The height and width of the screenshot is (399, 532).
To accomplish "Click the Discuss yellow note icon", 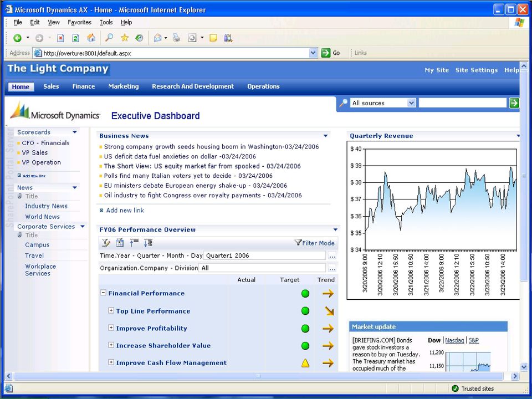I will pyautogui.click(x=213, y=38).
